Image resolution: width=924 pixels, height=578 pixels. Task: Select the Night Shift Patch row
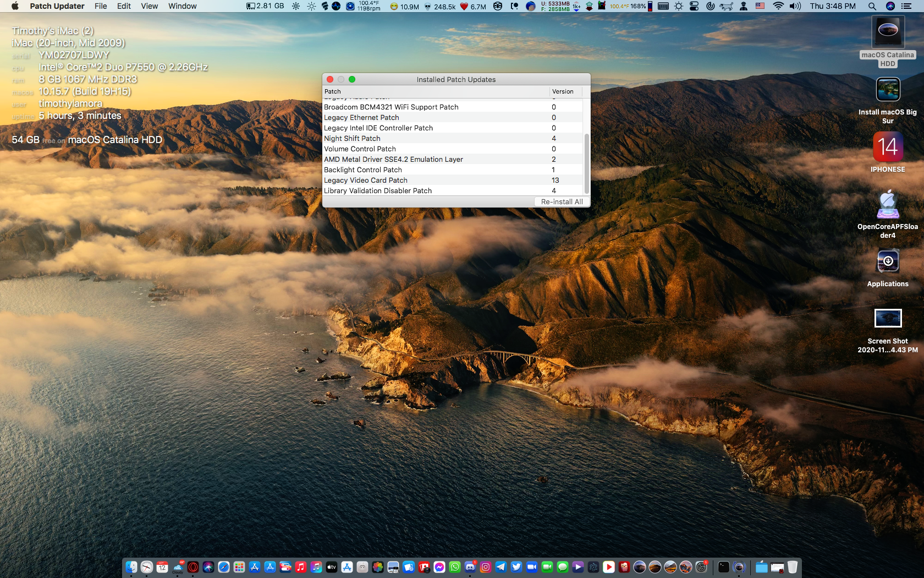(x=452, y=138)
